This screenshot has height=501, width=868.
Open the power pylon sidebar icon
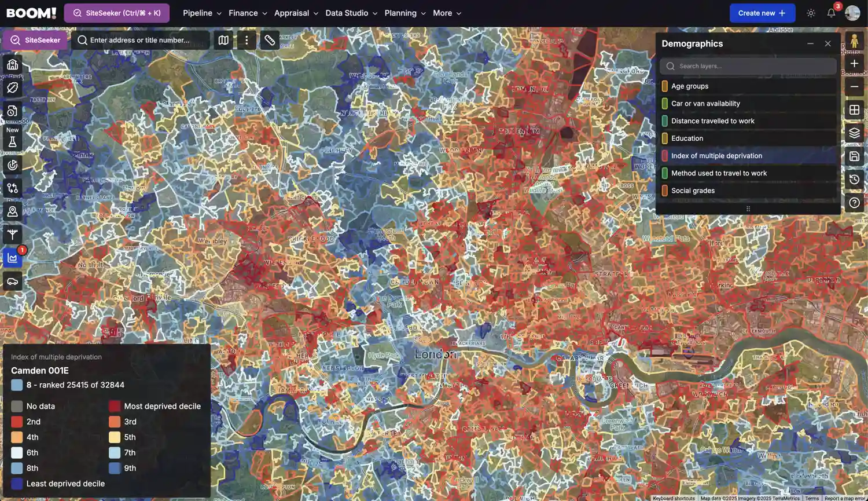tap(12, 235)
